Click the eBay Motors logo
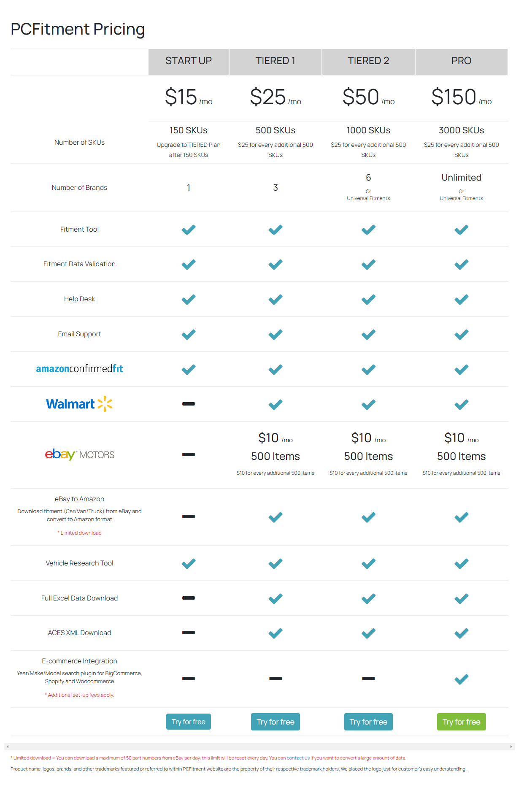532x787 pixels. click(79, 454)
